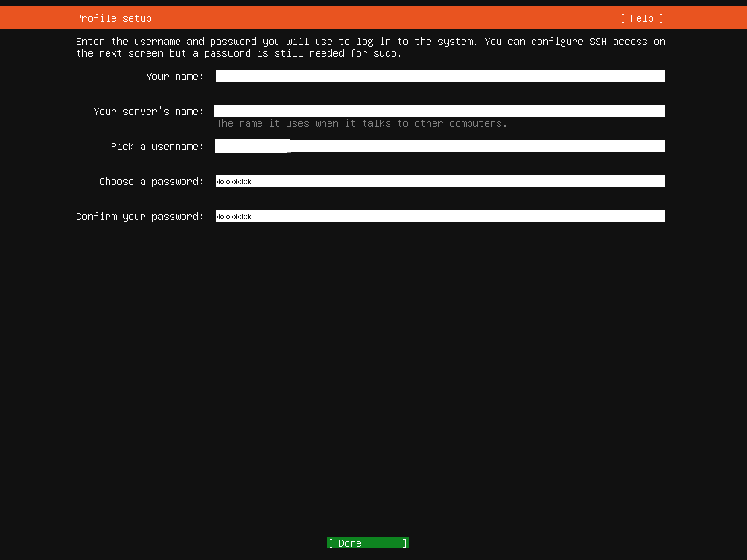The image size is (747, 560).
Task: Click the server name hint text
Action: (x=361, y=124)
